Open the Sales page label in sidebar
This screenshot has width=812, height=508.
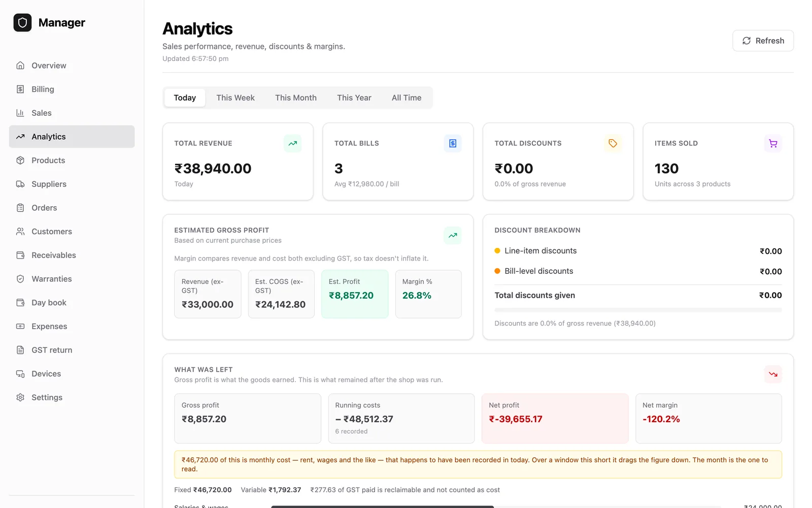point(42,113)
